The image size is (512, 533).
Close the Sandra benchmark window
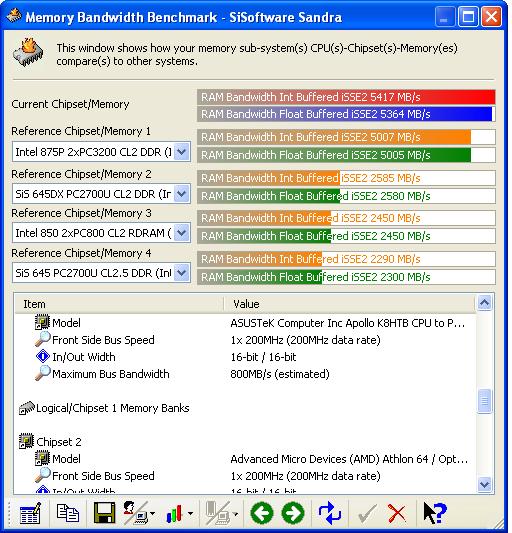click(491, 16)
